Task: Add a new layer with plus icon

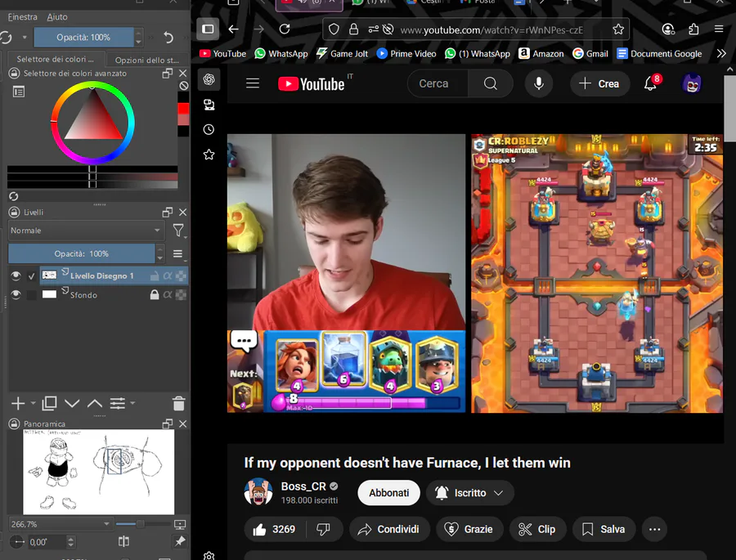Action: coord(18,403)
